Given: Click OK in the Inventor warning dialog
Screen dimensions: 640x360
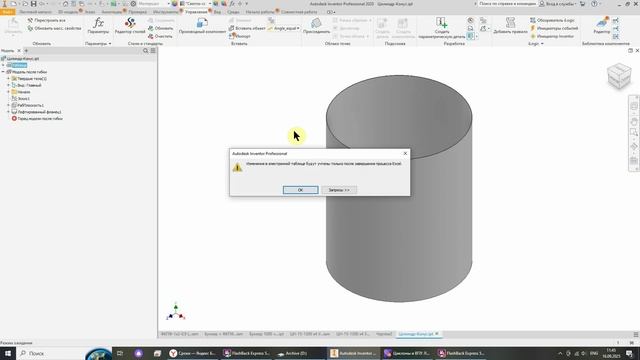Looking at the screenshot, I should [300, 190].
